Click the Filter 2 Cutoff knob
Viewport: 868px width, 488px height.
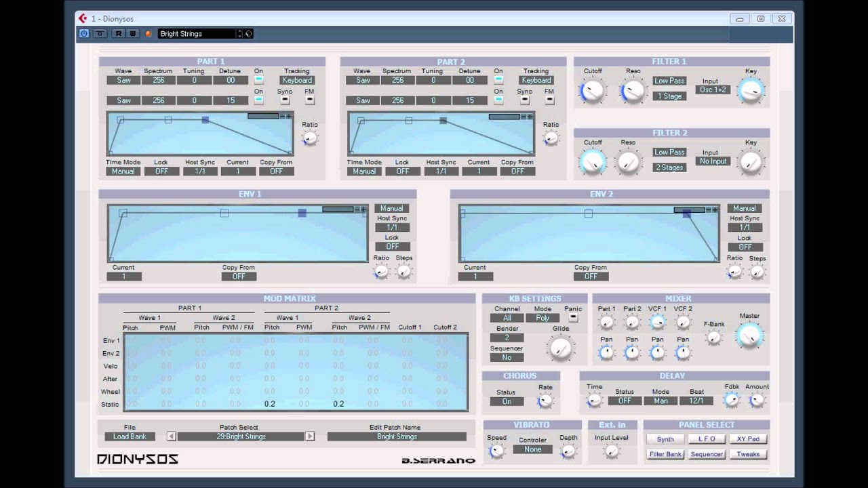593,162
